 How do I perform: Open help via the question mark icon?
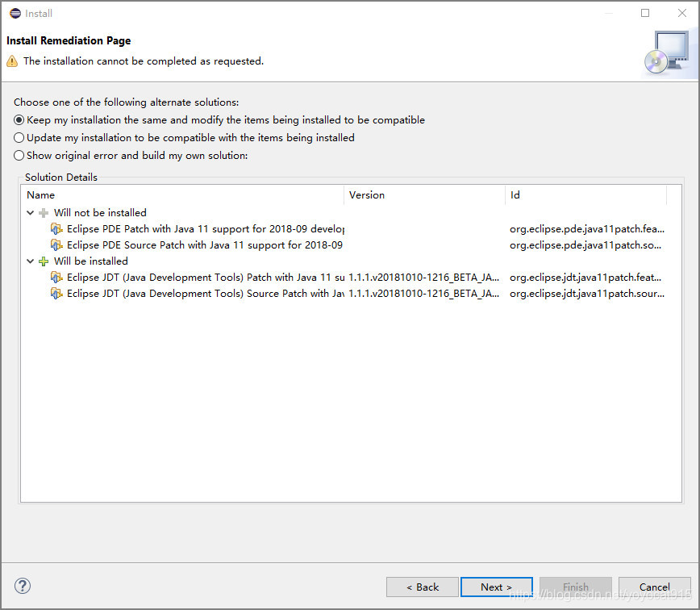tap(23, 586)
